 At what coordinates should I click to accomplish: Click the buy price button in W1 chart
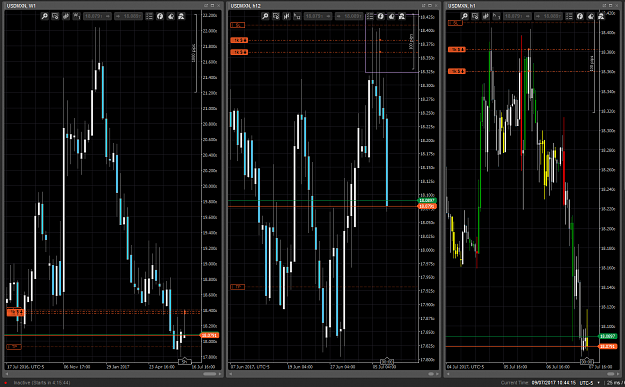128,16
